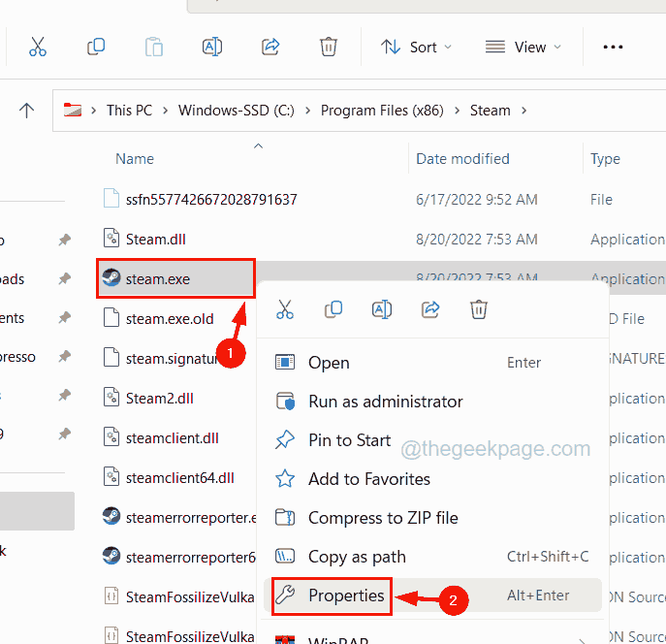
Task: Click the 6/17/2022 9:52 AM date cell
Action: click(x=477, y=200)
